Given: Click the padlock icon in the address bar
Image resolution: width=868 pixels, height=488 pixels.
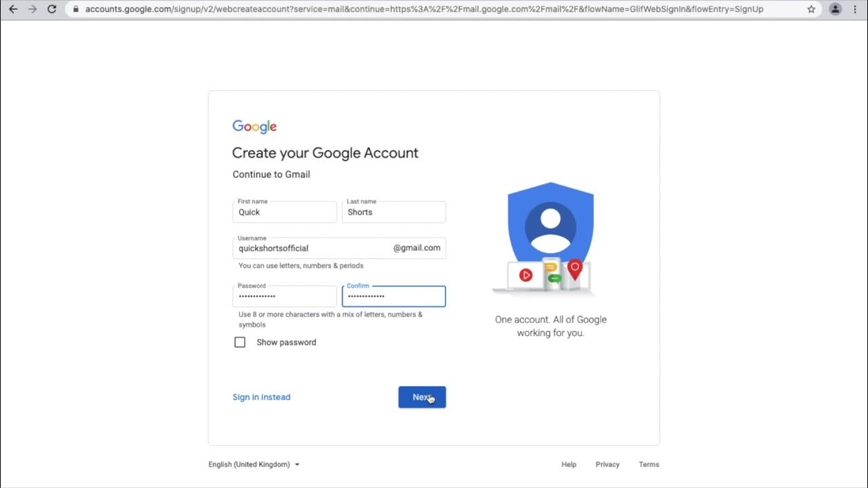Looking at the screenshot, I should pos(76,9).
